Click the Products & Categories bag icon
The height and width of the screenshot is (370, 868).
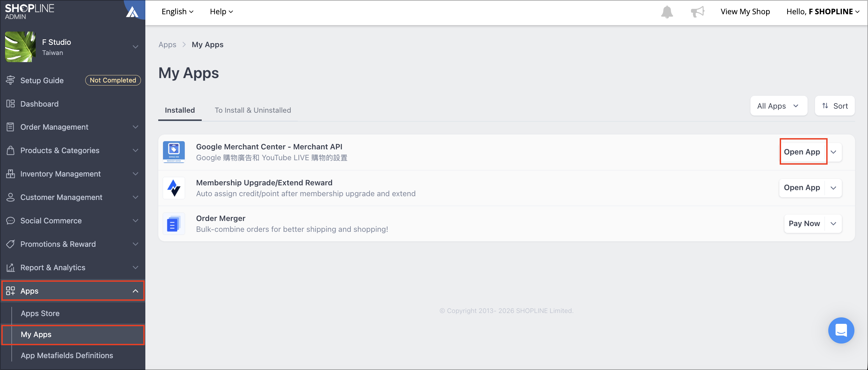pos(11,150)
